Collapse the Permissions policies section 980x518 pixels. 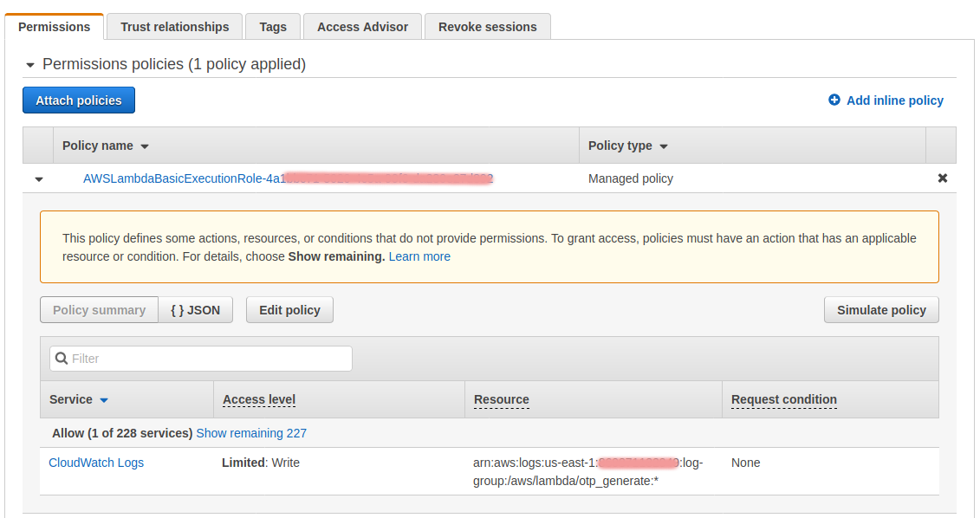tap(31, 65)
